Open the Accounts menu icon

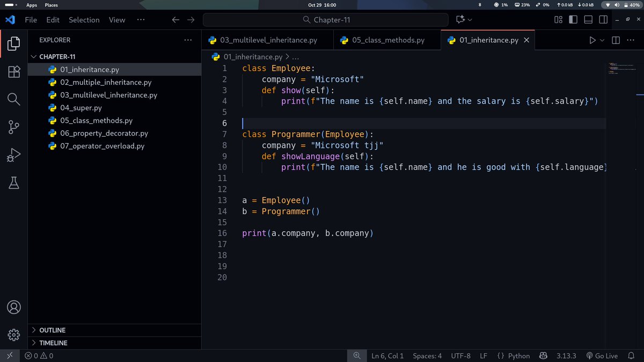pyautogui.click(x=14, y=307)
